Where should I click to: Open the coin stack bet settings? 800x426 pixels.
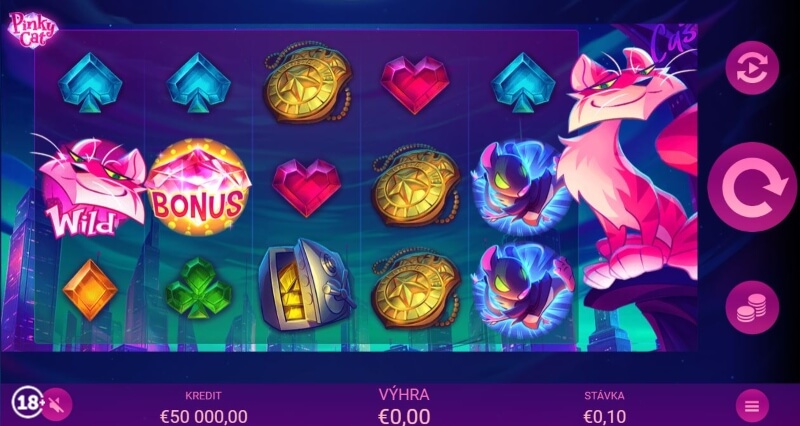click(x=752, y=307)
